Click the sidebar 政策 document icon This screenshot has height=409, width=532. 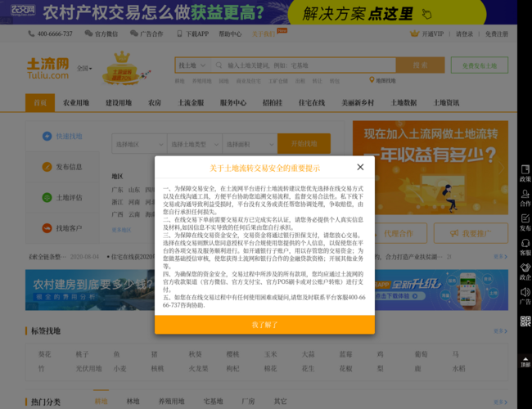525,169
